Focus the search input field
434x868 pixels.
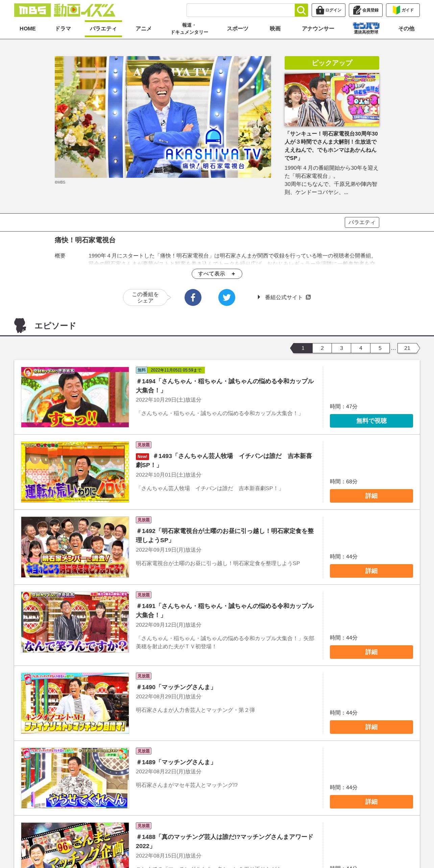[241, 10]
